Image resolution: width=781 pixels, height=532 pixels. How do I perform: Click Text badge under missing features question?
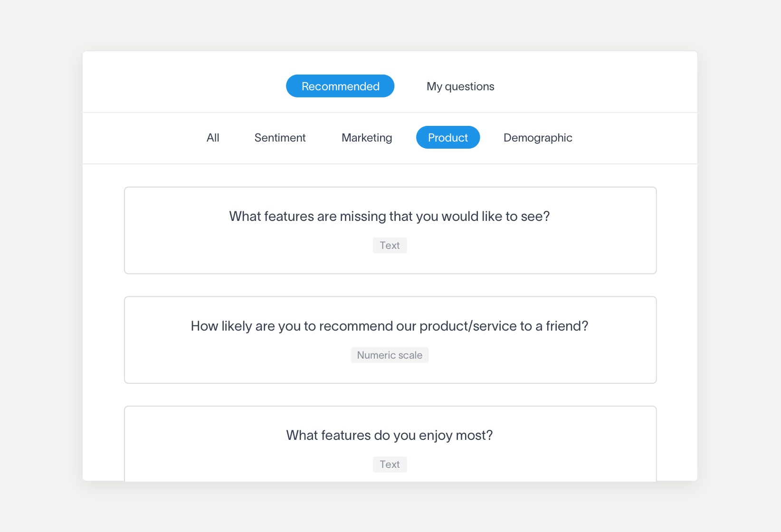click(x=390, y=246)
